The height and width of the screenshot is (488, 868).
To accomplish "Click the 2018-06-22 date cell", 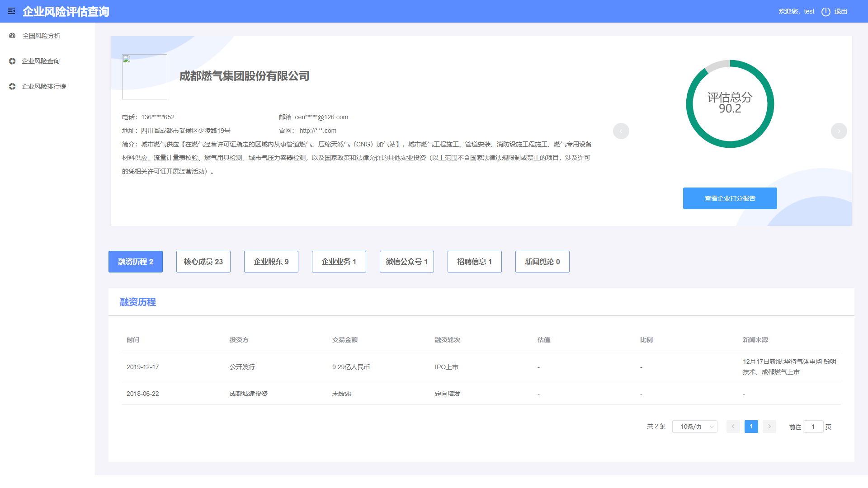I will (x=143, y=394).
